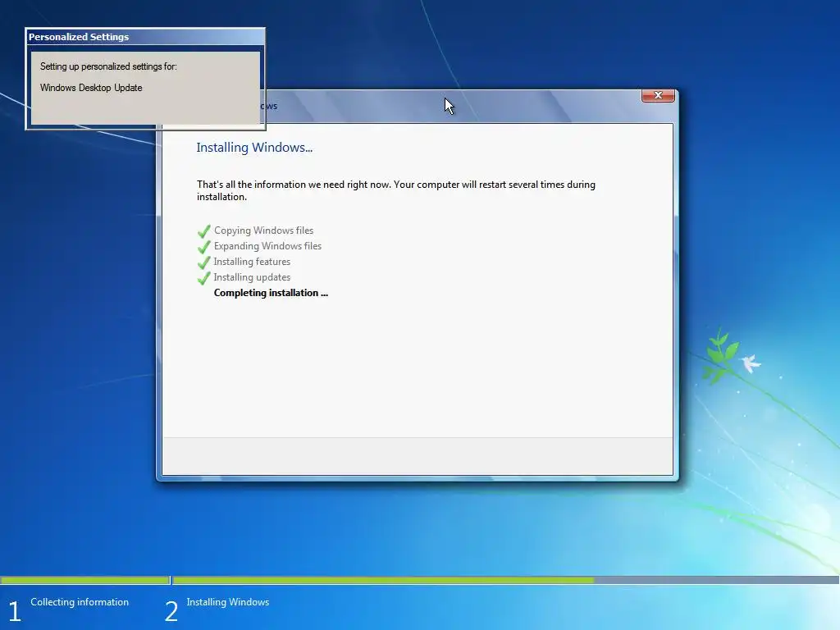Click the Windows Desktop Update text

pyautogui.click(x=91, y=87)
